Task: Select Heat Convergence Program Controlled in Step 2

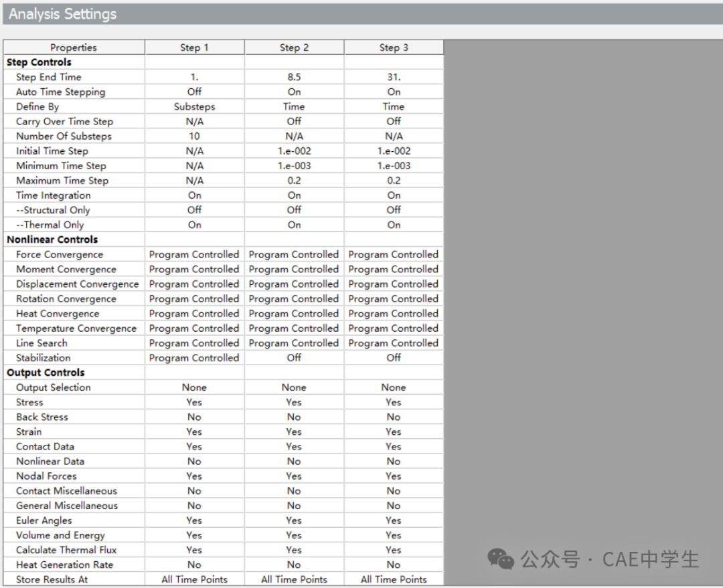Action: (x=294, y=313)
